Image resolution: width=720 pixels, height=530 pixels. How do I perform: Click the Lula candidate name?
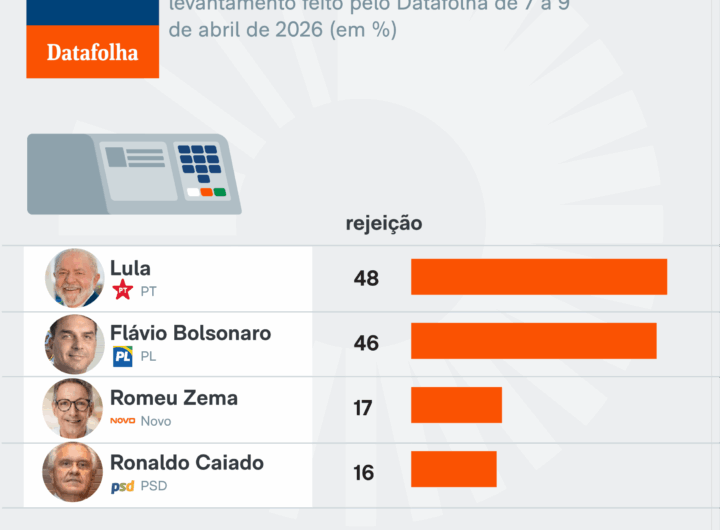pyautogui.click(x=130, y=268)
